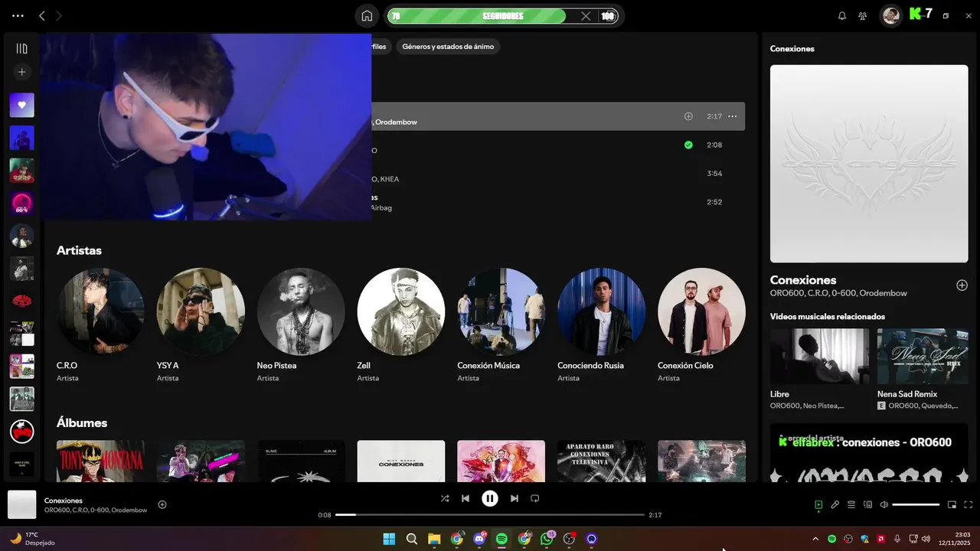980x551 pixels.
Task: Open Aparato Raro Conexiones Televisiva album
Action: 601,461
